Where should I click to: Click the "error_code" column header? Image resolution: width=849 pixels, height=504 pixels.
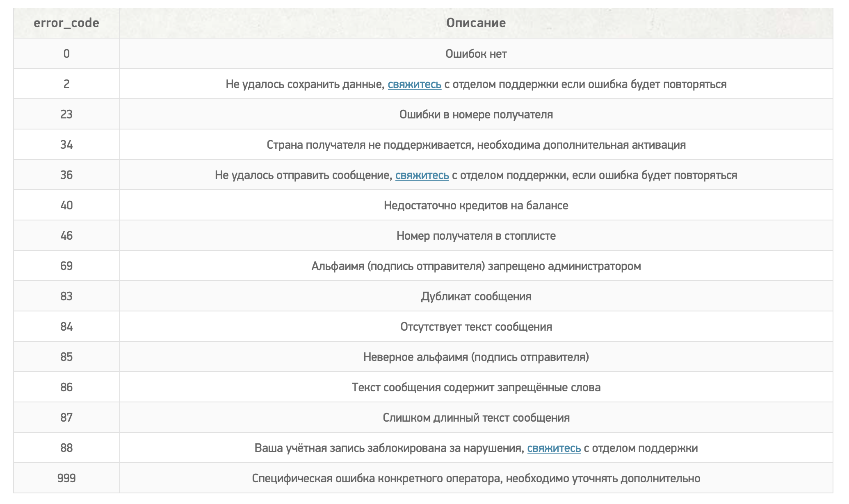coord(66,23)
